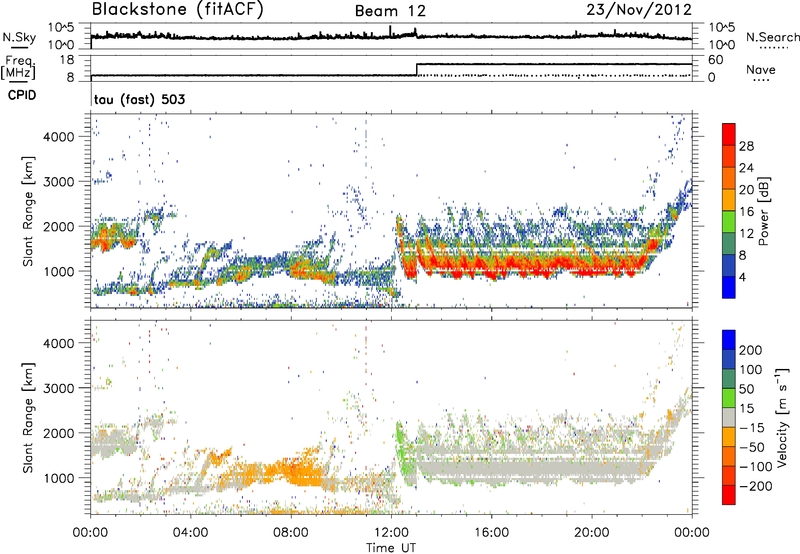800x554 pixels.
Task: Click the Velocity [m s-1] colorbar title
Action: (x=782, y=417)
